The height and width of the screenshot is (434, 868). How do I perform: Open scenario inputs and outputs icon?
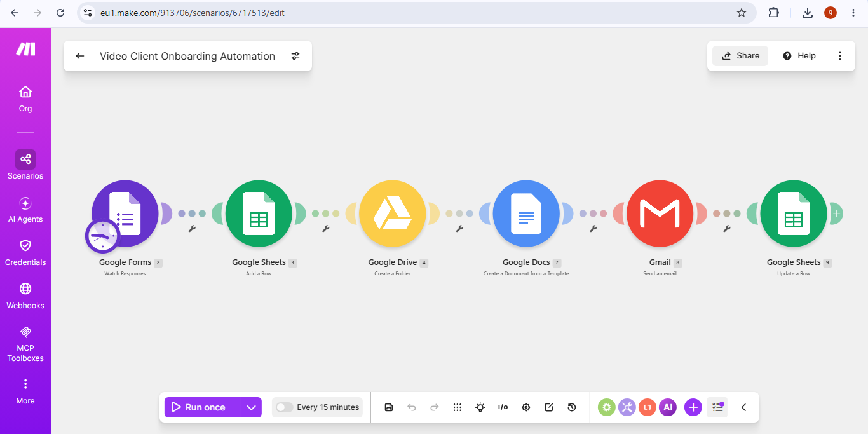coord(503,407)
